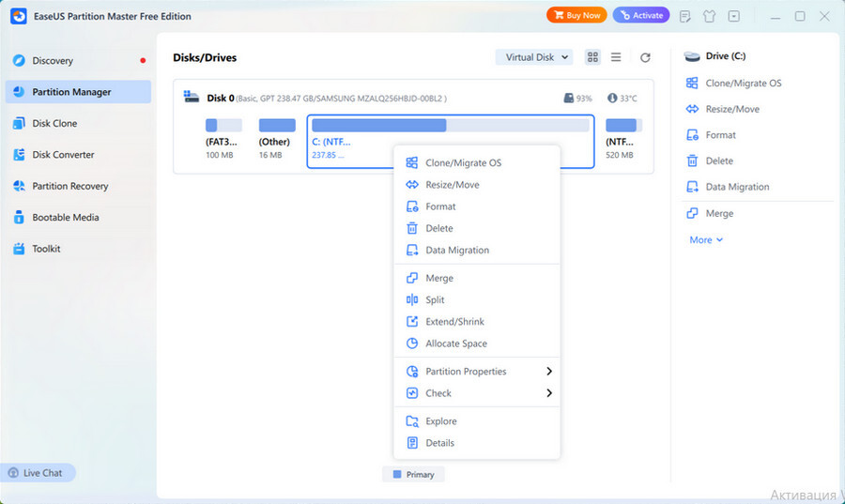Click the Live Chat bubble icon
The image size is (845, 504).
13,473
